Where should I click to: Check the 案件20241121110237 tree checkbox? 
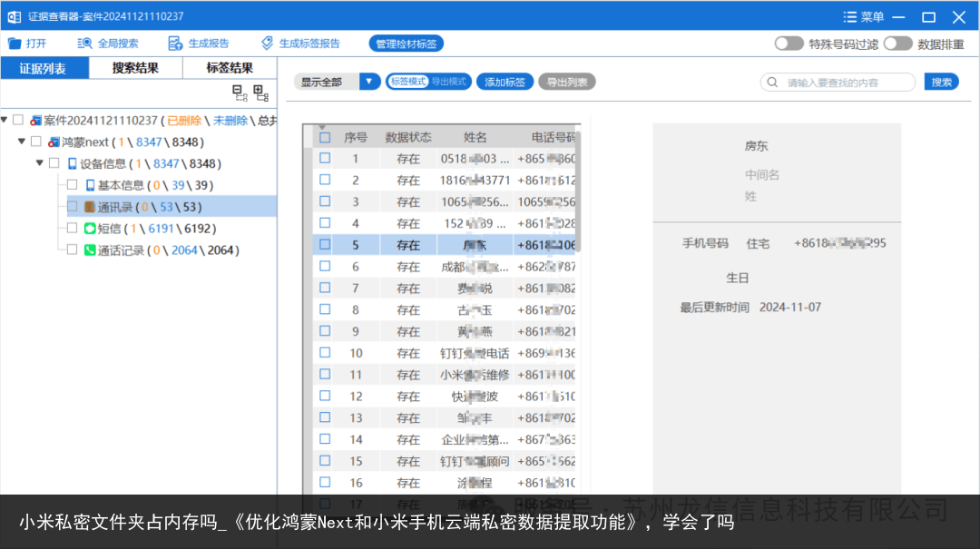(18, 120)
